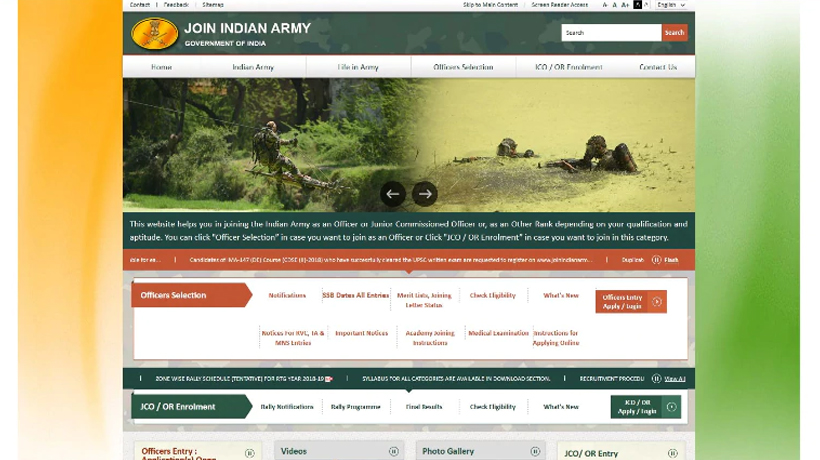820x460 pixels.
Task: Open Merit Lists, Joining Letter Status
Action: point(424,300)
